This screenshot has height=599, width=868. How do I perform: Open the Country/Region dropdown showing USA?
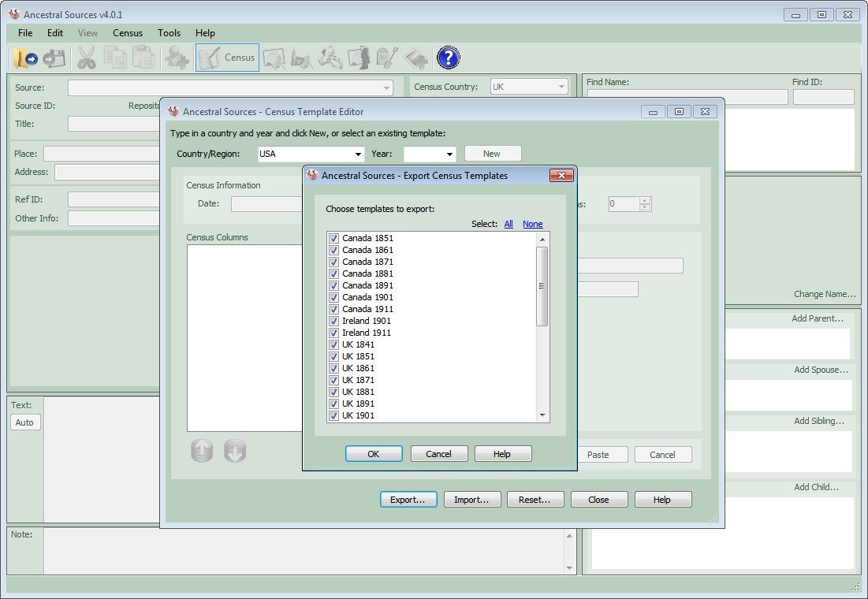pos(358,154)
